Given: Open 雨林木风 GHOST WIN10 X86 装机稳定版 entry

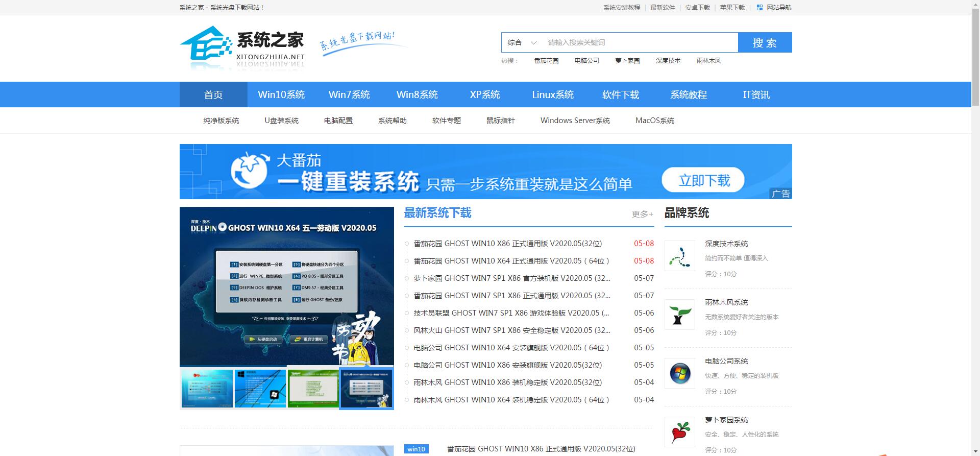Looking at the screenshot, I should tap(508, 382).
